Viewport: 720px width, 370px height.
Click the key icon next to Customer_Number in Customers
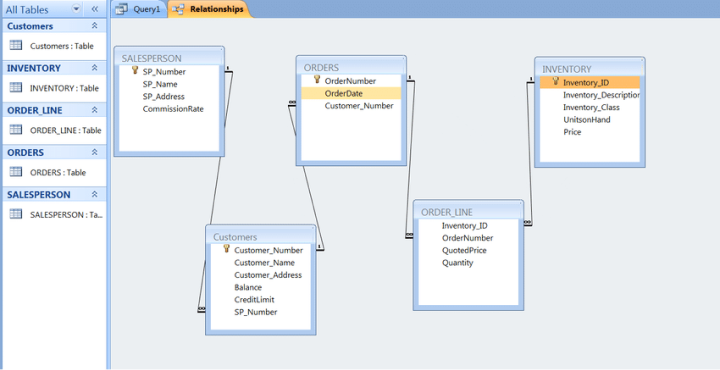click(226, 249)
